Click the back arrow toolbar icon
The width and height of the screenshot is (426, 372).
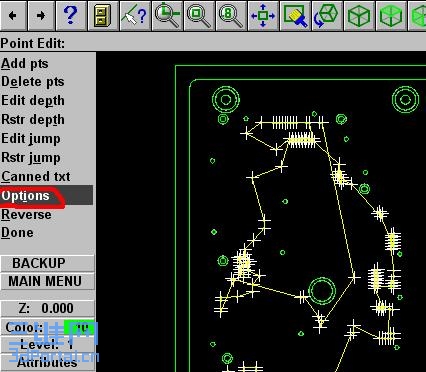point(13,15)
